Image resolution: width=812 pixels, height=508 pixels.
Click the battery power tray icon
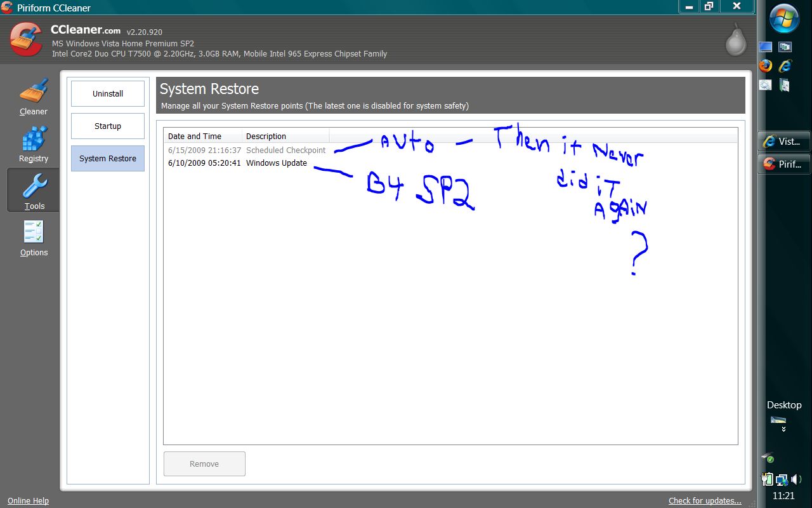pos(768,479)
